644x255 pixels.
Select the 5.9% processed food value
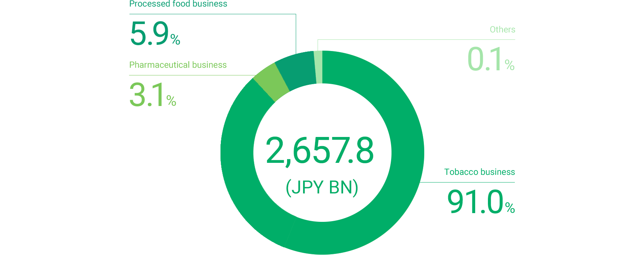coord(155,34)
